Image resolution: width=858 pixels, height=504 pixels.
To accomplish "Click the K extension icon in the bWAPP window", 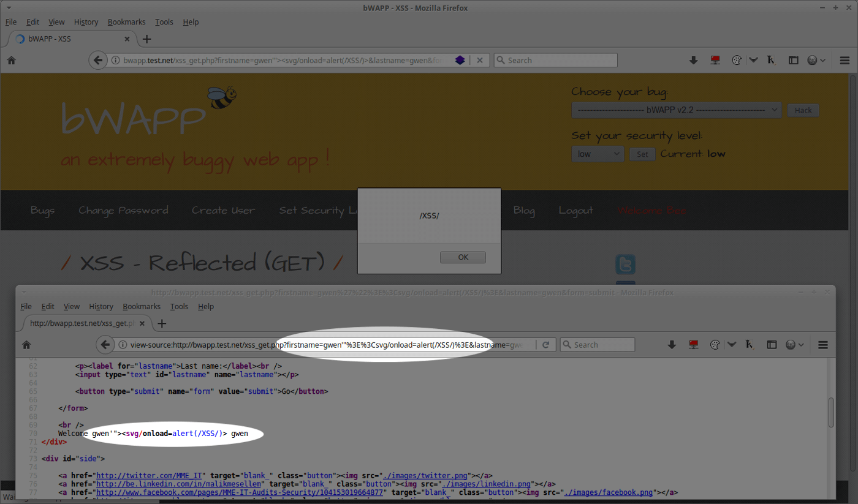I will coord(771,60).
